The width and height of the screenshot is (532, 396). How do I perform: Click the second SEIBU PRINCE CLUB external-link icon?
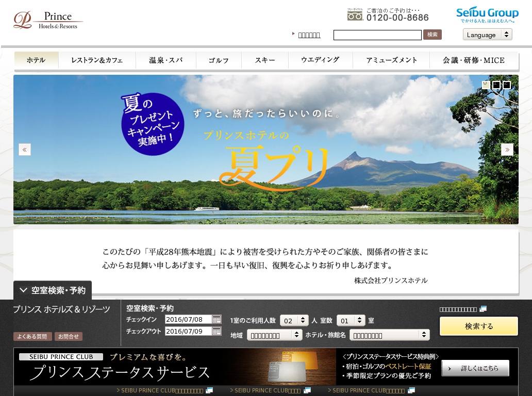[307, 390]
